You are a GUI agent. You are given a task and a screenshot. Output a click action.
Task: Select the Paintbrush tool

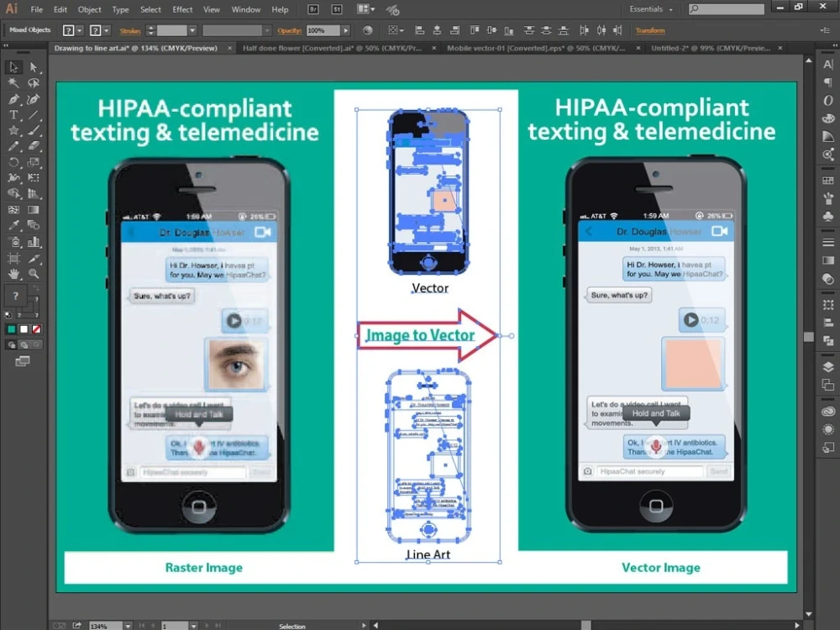(34, 130)
